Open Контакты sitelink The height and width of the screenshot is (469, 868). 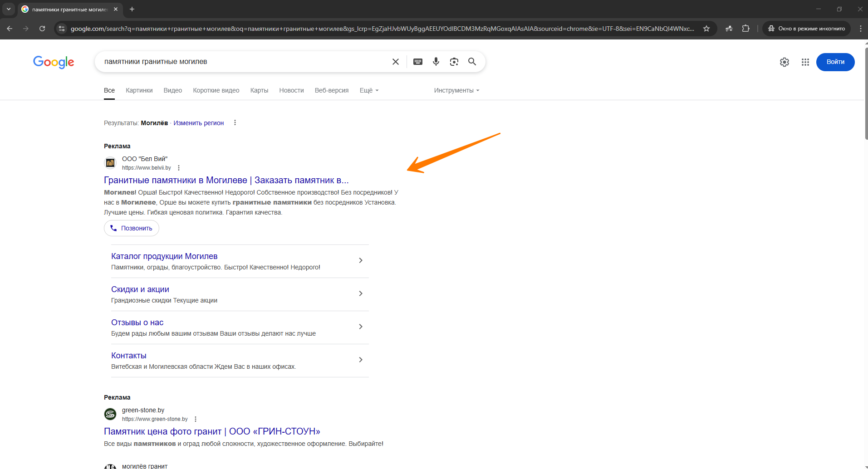129,356
